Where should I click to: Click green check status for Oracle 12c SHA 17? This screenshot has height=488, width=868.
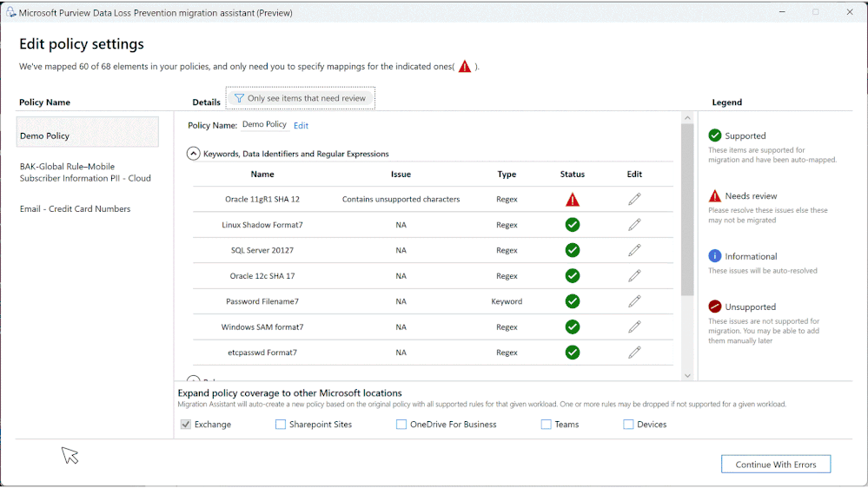point(573,275)
